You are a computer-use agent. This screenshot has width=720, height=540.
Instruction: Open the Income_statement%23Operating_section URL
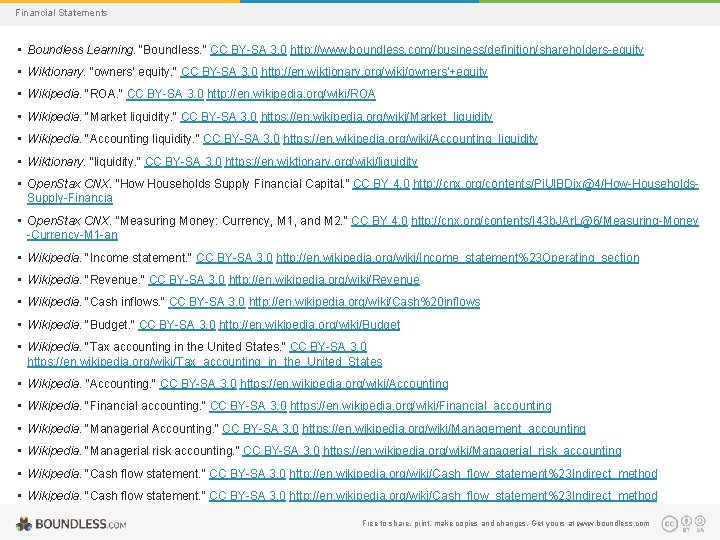click(x=457, y=258)
